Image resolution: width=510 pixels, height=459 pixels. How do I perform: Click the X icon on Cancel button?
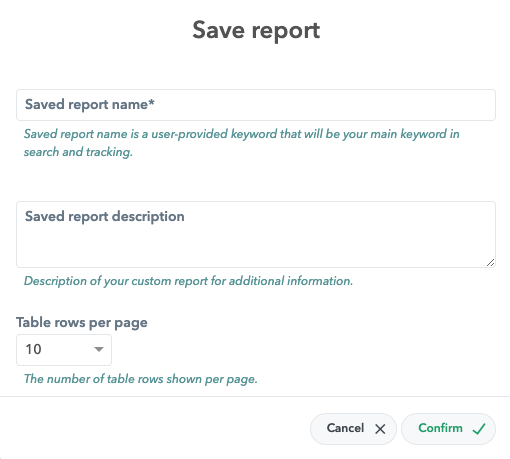tap(380, 429)
